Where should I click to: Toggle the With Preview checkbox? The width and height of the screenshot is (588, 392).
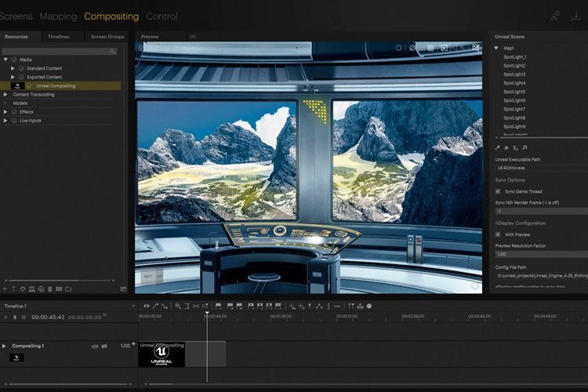(x=498, y=234)
